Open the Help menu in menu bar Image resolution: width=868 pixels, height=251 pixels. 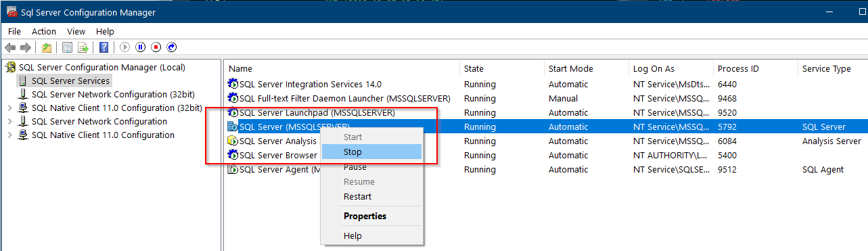[105, 31]
